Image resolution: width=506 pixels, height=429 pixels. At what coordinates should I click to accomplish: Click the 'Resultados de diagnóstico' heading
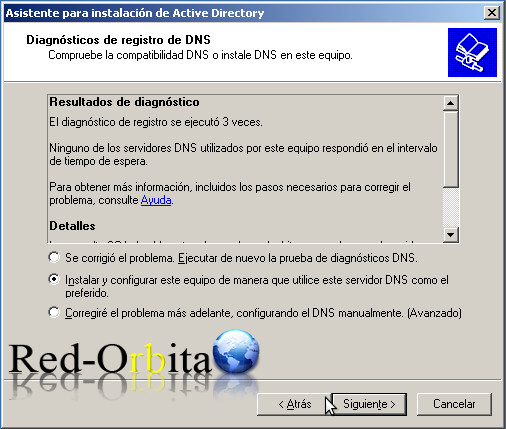point(124,102)
